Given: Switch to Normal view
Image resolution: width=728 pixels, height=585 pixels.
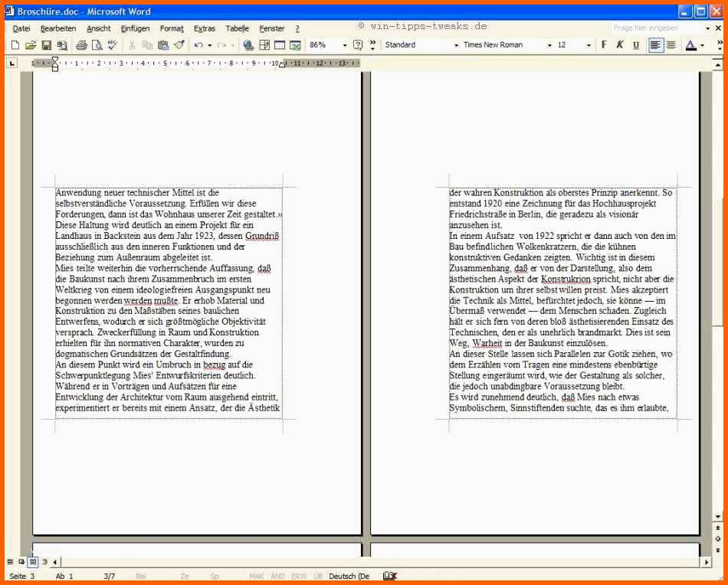Looking at the screenshot, I should pyautogui.click(x=10, y=562).
